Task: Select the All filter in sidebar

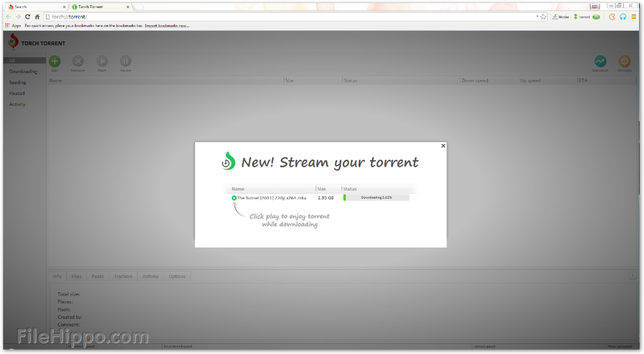Action: (25, 61)
